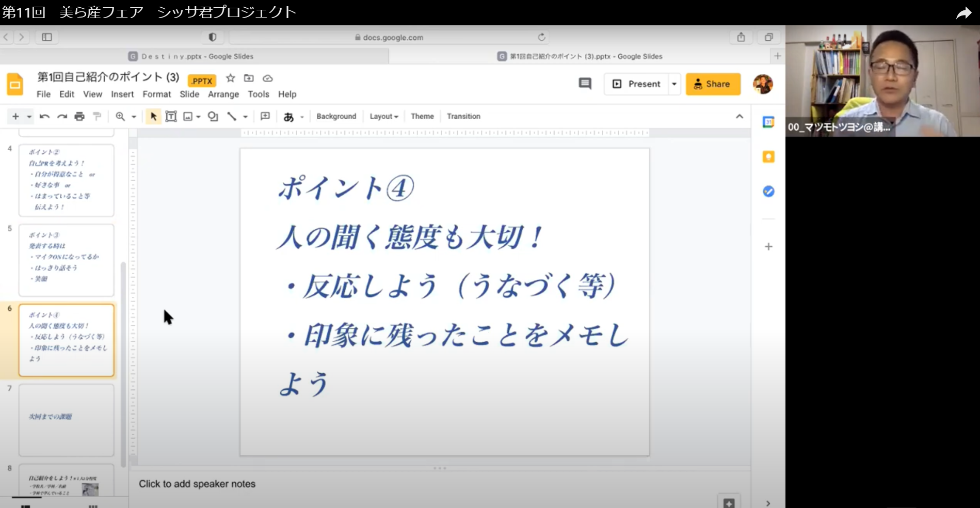Click the print icon
The height and width of the screenshot is (508, 980).
click(x=79, y=117)
